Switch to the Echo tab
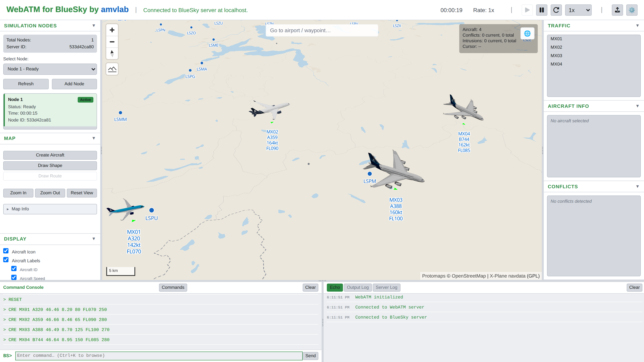The height and width of the screenshot is (362, 644). tap(335, 287)
